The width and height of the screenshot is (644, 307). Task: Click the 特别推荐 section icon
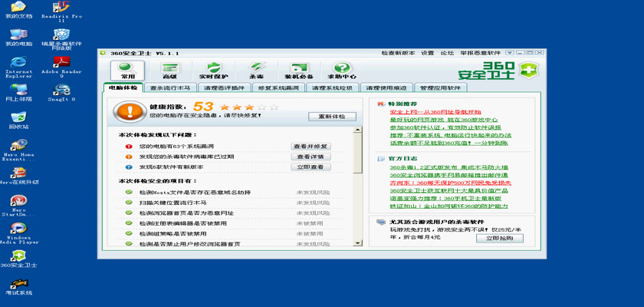(381, 104)
